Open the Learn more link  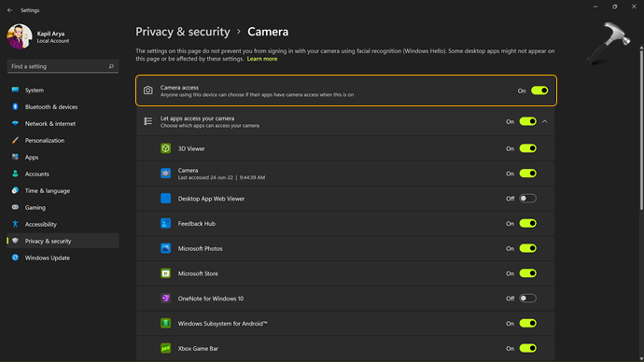(262, 59)
